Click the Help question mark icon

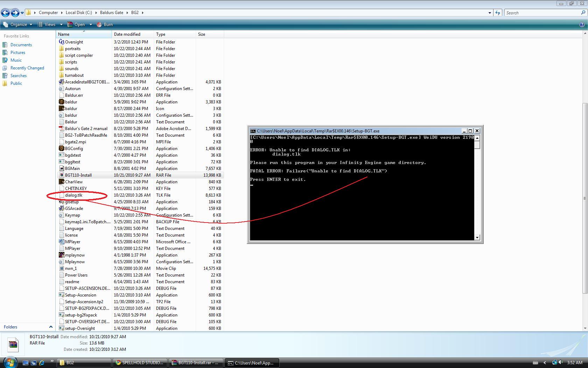pos(582,25)
